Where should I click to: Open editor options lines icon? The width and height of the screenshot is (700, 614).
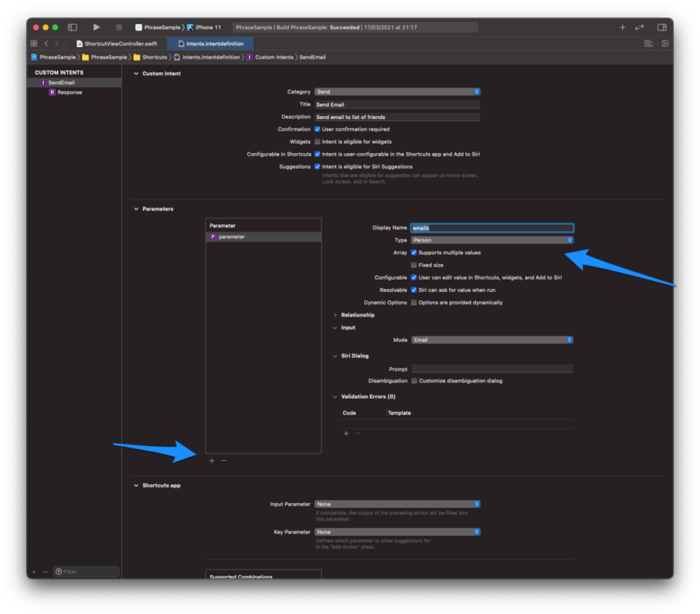[648, 43]
